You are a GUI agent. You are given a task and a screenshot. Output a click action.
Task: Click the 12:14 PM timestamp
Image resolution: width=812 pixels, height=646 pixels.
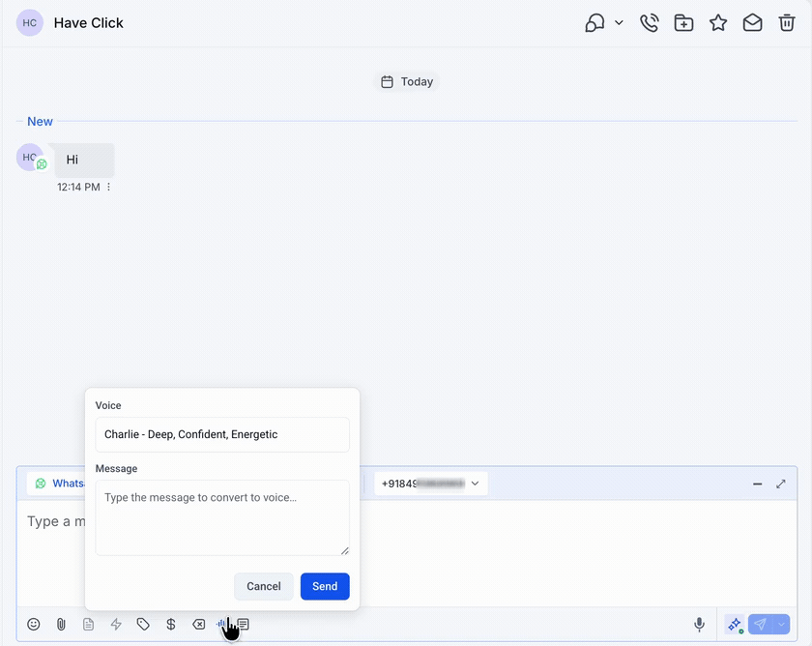pos(78,187)
